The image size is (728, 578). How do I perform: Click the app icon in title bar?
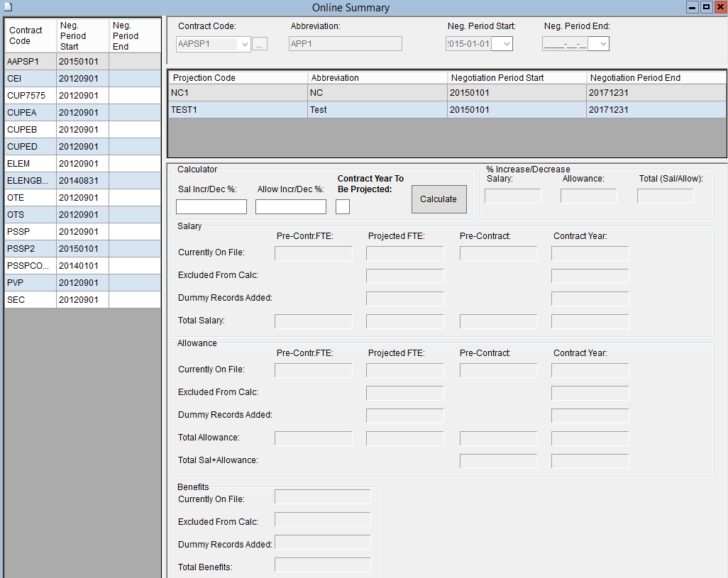[x=6, y=7]
